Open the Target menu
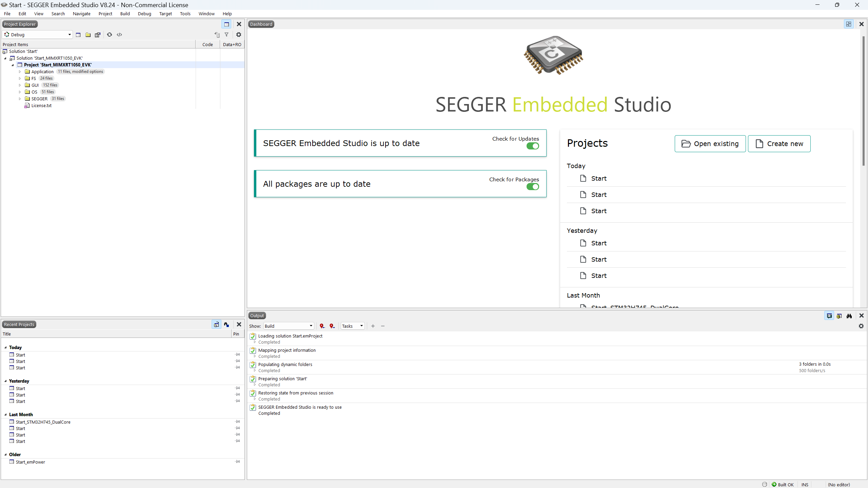The height and width of the screenshot is (488, 868). pos(166,14)
